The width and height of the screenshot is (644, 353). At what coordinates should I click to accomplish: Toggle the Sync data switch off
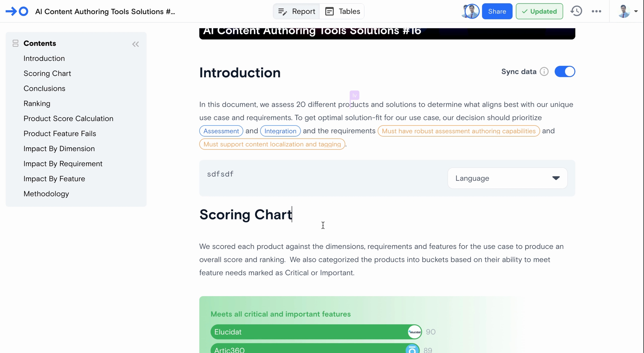[565, 72]
